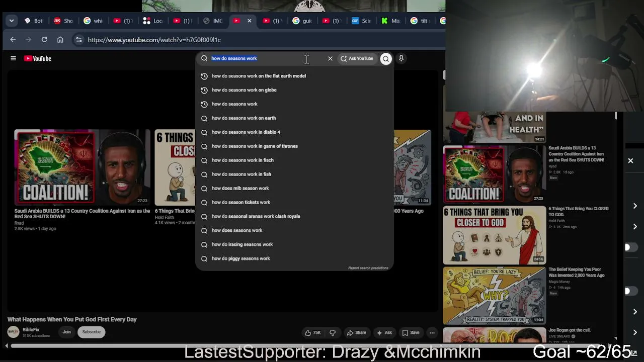644x362 pixels.
Task: Open the YouTube guide hamburger menu
Action: click(14, 58)
